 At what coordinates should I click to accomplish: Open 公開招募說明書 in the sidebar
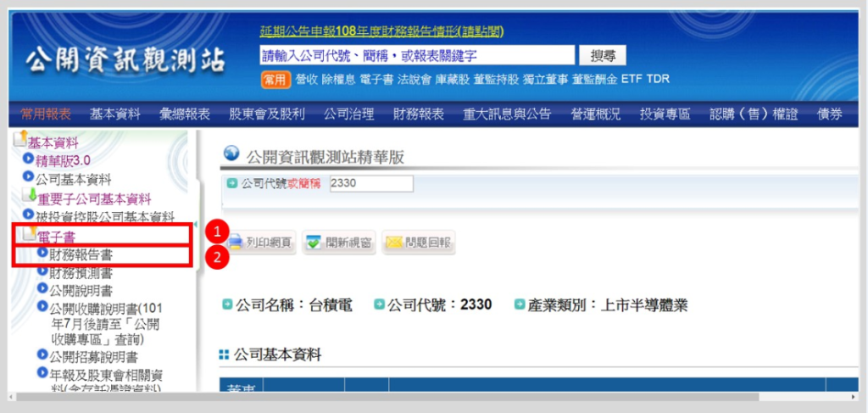(x=94, y=356)
